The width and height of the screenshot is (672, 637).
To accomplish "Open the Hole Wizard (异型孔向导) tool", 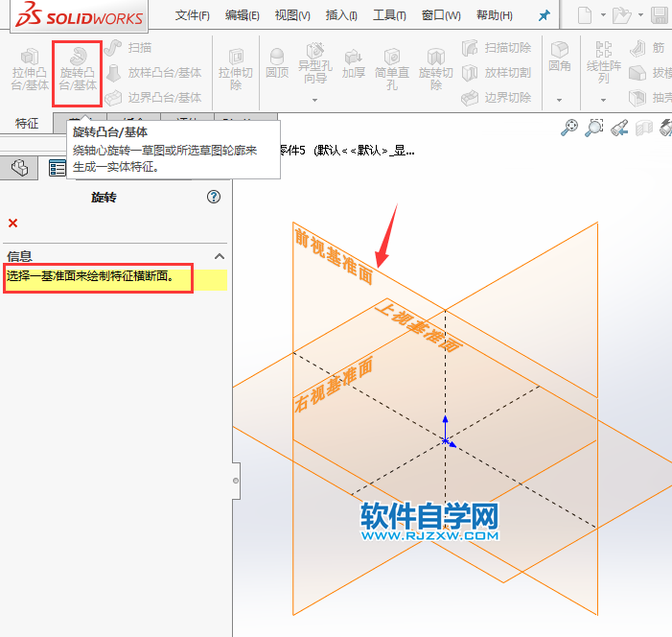I will (315, 63).
